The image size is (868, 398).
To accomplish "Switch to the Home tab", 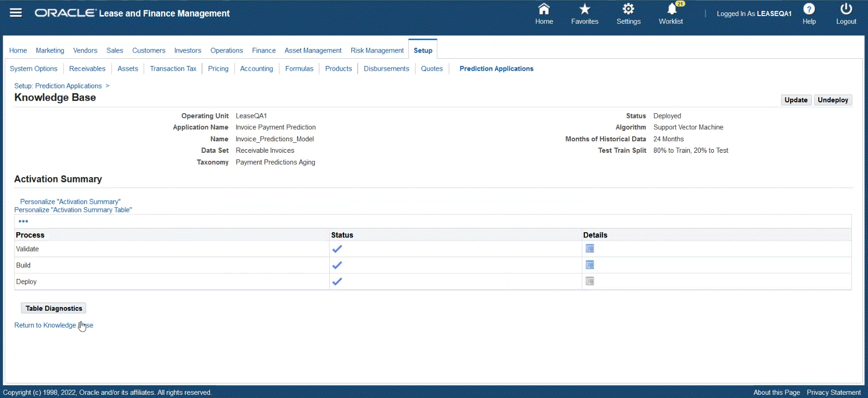I will (18, 50).
